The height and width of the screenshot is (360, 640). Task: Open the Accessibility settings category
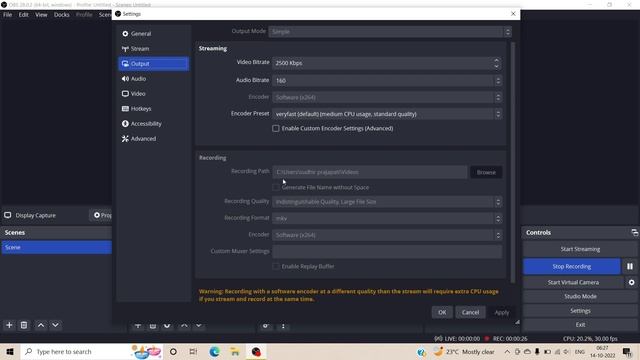pos(153,124)
